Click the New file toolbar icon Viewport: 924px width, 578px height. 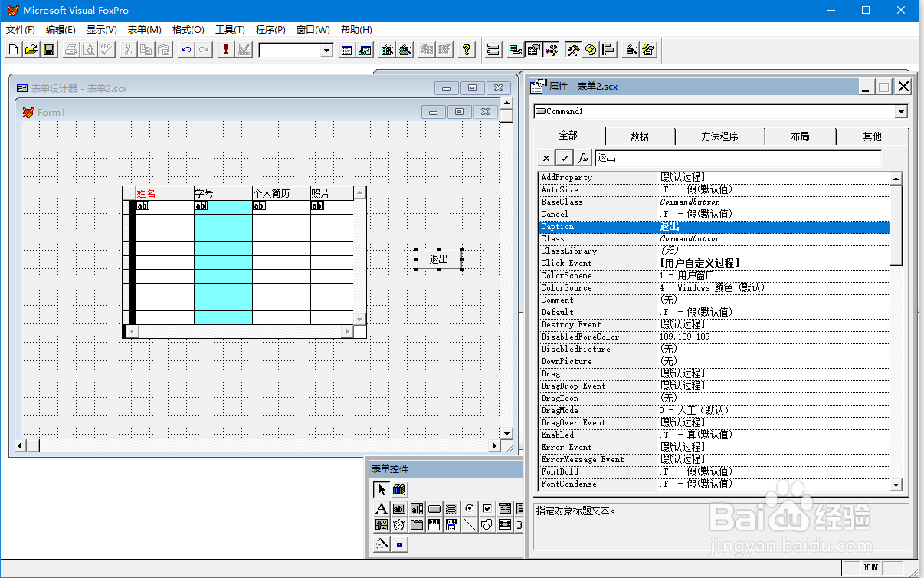click(x=14, y=50)
